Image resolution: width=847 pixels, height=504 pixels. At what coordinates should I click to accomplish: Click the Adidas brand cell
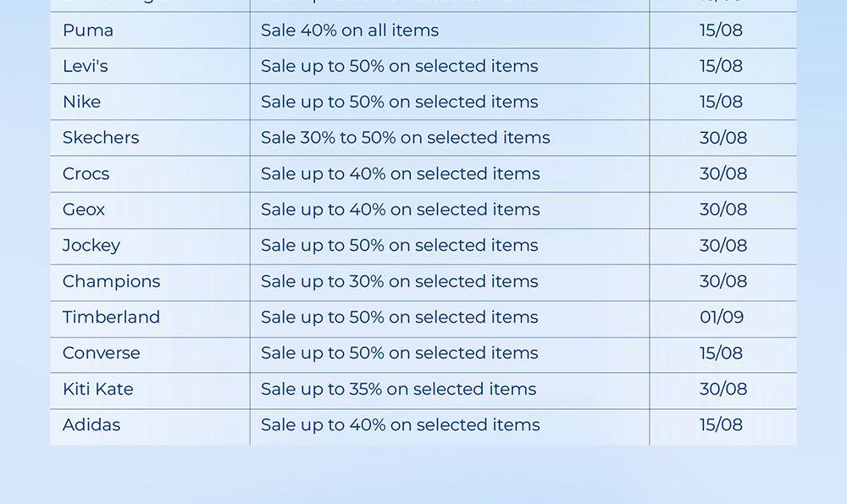[x=91, y=424]
